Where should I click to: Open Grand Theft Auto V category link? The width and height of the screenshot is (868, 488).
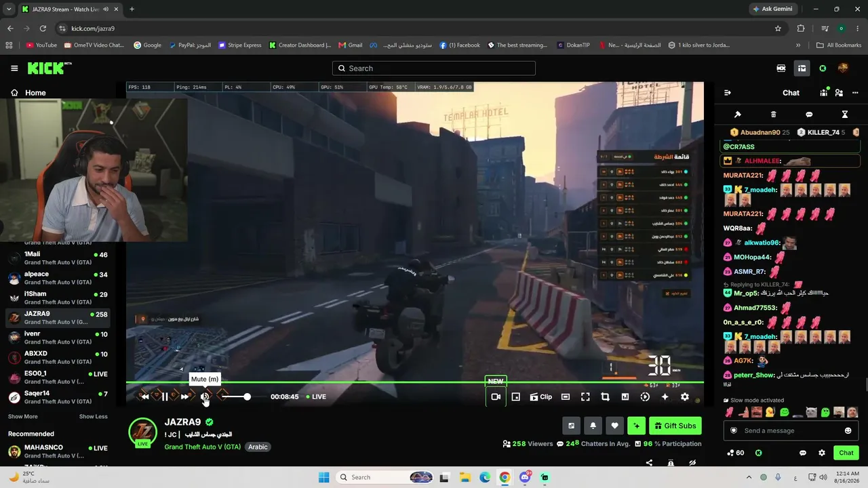point(202,447)
